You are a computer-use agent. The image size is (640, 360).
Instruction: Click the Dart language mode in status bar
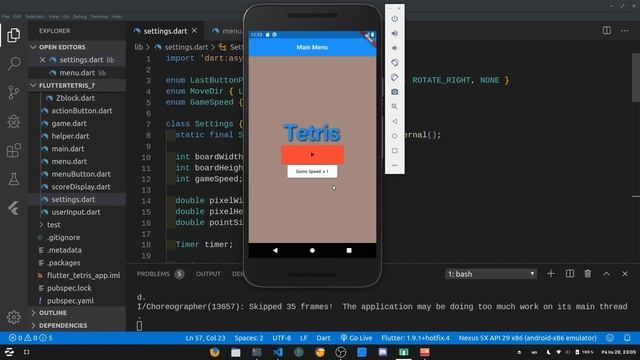pyautogui.click(x=323, y=338)
